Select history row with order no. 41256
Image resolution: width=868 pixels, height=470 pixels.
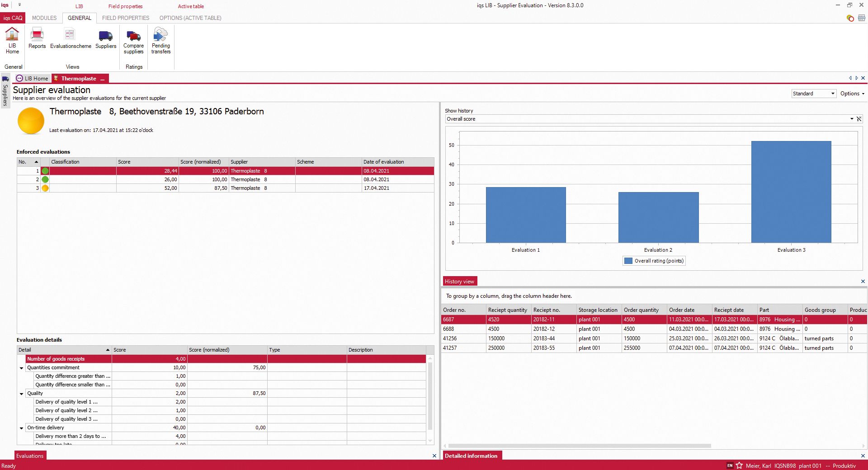pyautogui.click(x=654, y=338)
